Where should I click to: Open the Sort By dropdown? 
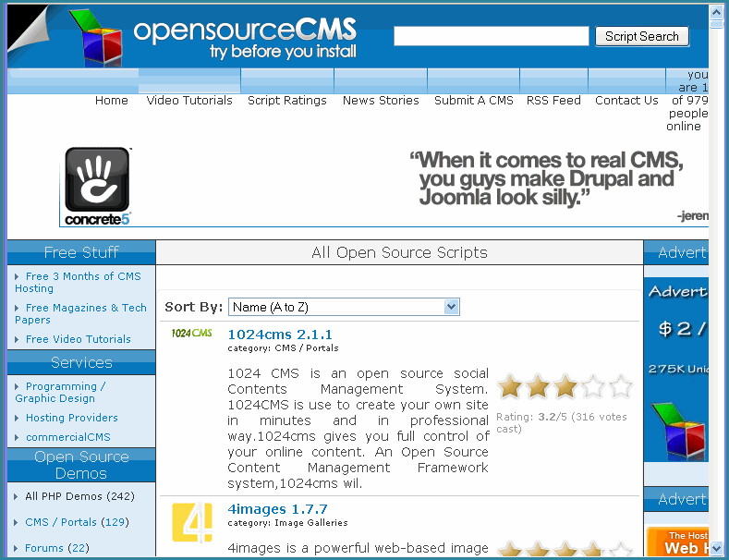[x=344, y=307]
